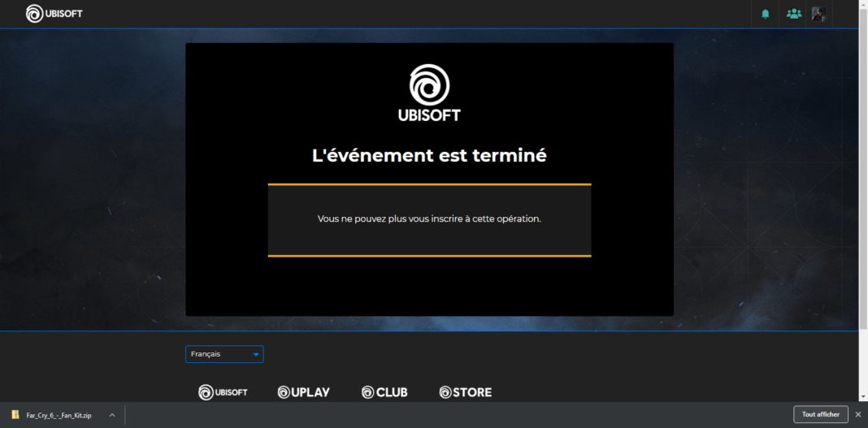Go to the Club footer link
The height and width of the screenshot is (428, 868).
click(384, 392)
